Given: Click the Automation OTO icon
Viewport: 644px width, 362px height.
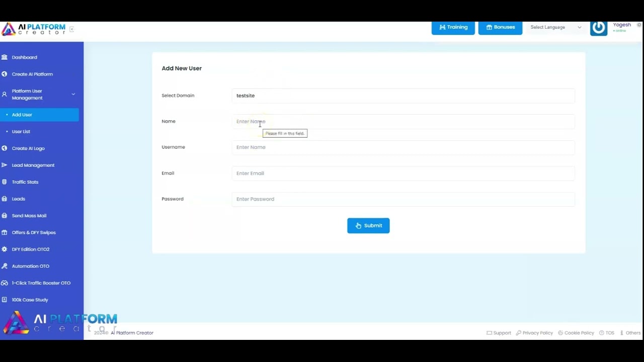Looking at the screenshot, I should [5, 266].
